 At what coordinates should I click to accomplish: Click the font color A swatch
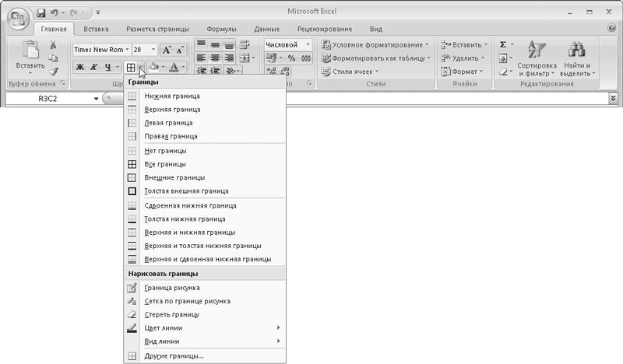point(173,67)
